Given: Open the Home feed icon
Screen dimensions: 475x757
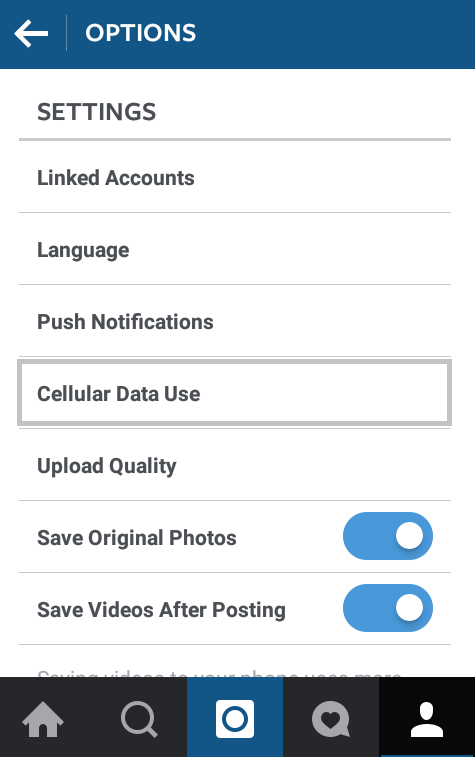Looking at the screenshot, I should click(x=43, y=719).
